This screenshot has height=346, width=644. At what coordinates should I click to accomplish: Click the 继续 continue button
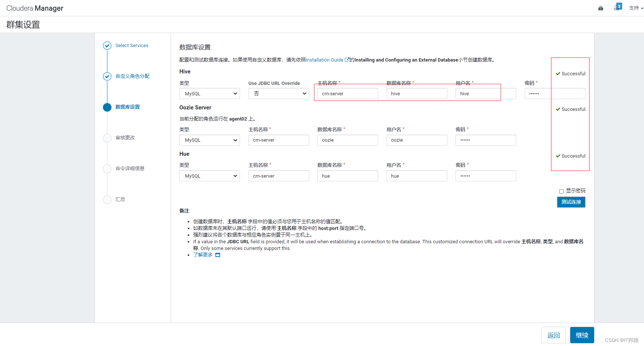click(582, 335)
